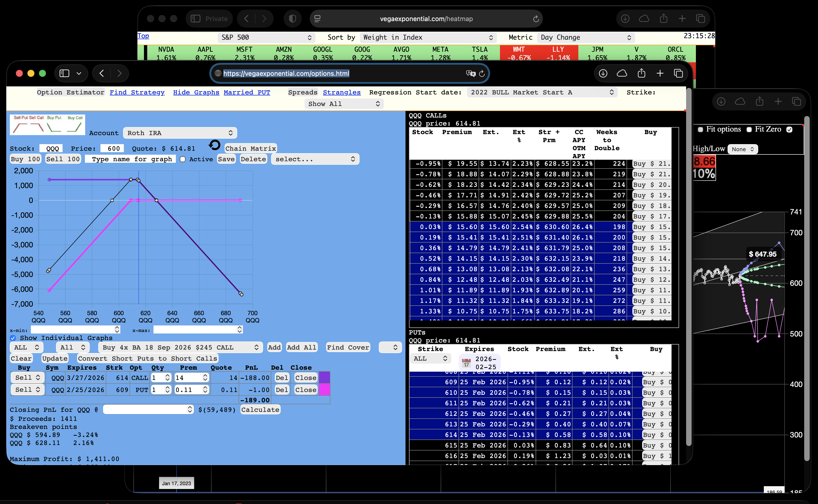
Task: Uncheck Show Individual Graphs
Action: click(x=13, y=338)
